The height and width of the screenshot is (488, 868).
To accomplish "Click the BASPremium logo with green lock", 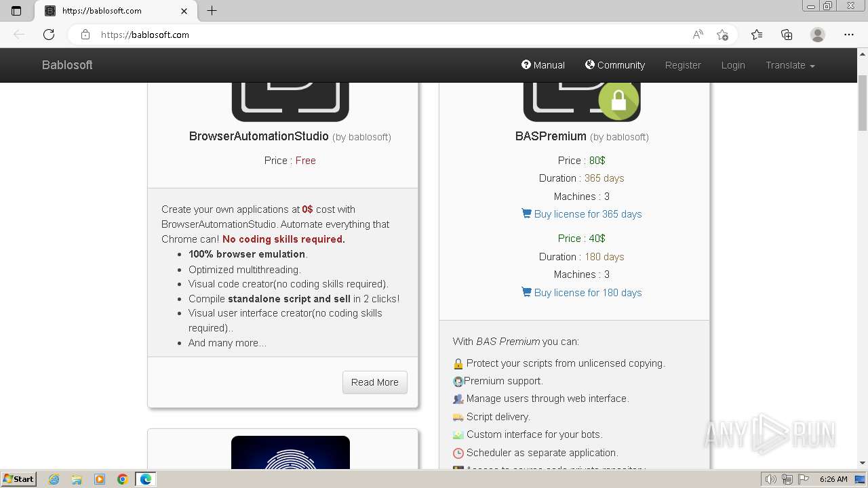I will tap(582, 102).
